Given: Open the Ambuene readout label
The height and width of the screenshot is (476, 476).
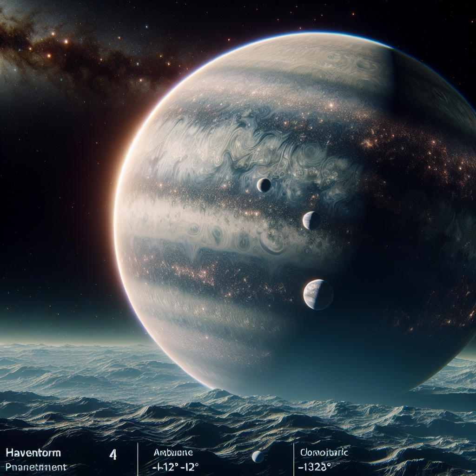Looking at the screenshot, I should pyautogui.click(x=174, y=451).
